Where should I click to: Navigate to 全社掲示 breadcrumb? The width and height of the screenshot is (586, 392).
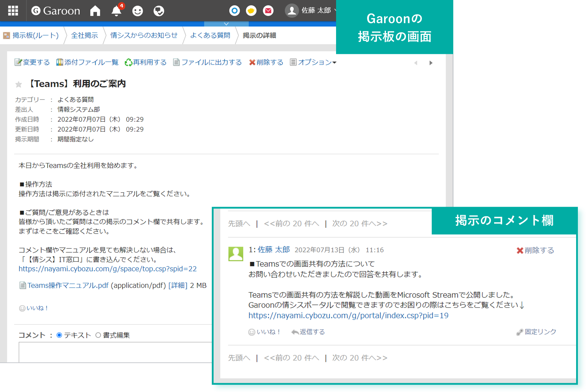[84, 35]
